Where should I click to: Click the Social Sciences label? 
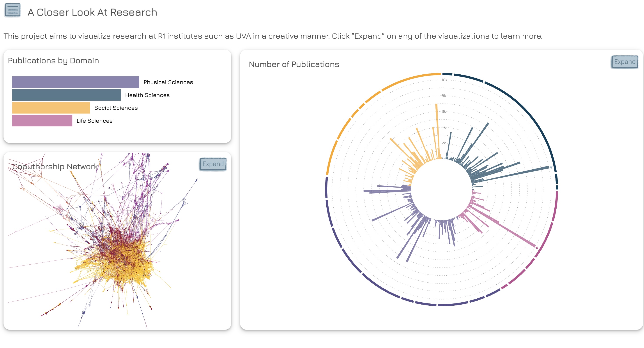pyautogui.click(x=116, y=108)
